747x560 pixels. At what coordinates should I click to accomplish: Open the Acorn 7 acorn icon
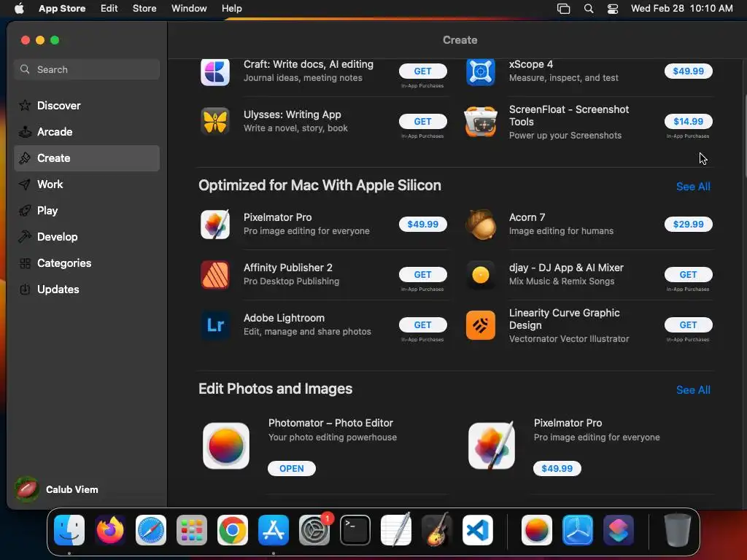pyautogui.click(x=480, y=224)
